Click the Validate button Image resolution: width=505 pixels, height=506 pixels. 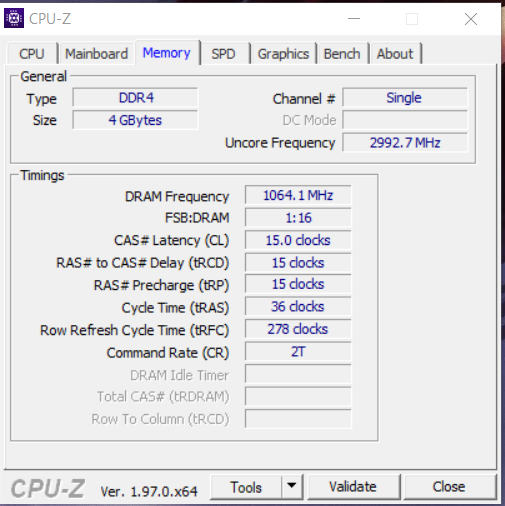(x=353, y=487)
